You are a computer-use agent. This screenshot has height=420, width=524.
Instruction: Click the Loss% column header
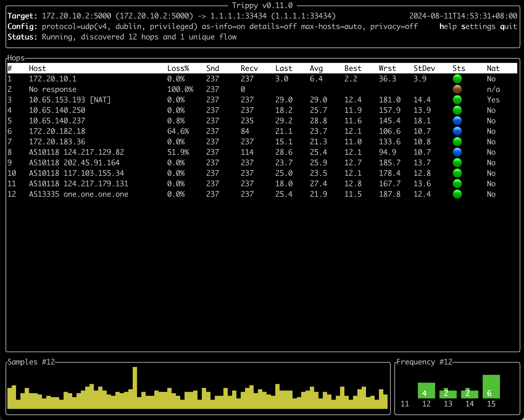pyautogui.click(x=178, y=68)
